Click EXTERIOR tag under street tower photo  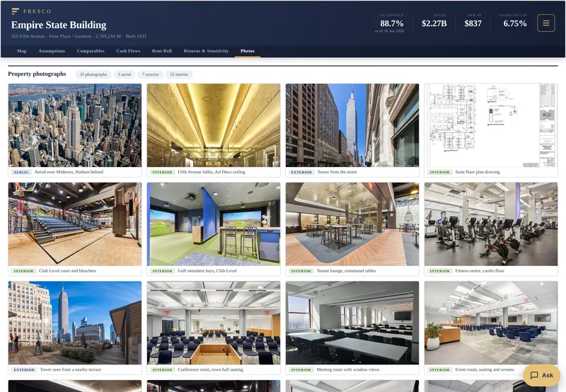(301, 172)
